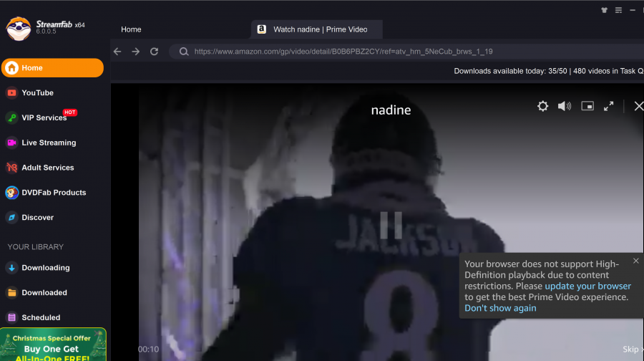Enter fullscreen video mode
This screenshot has width=644, height=361.
tap(609, 106)
